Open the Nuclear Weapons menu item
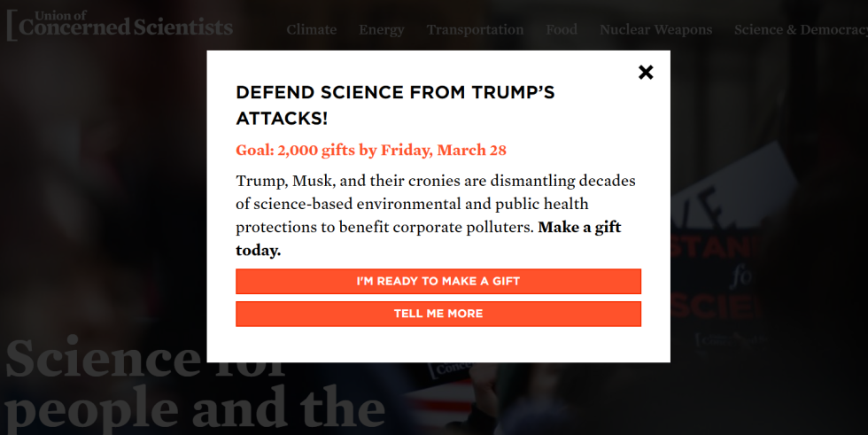The image size is (868, 435). click(656, 30)
